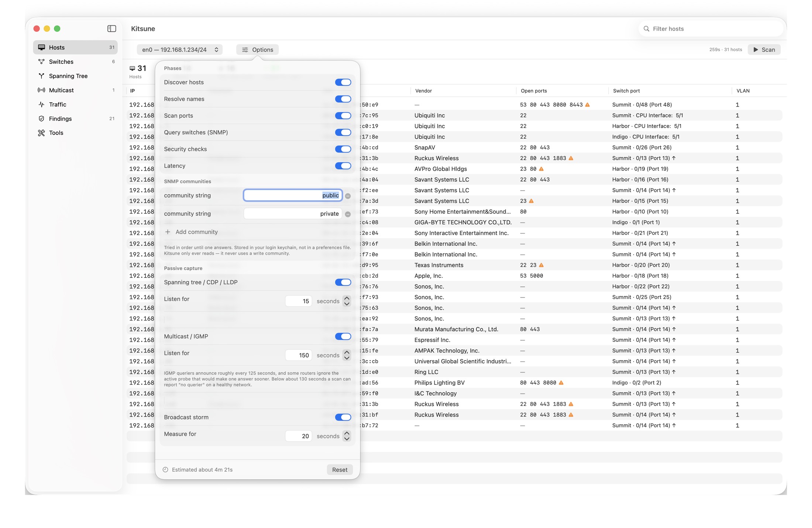Increase Multicast listen seconds stepper
The image size is (812, 528).
pyautogui.click(x=347, y=352)
